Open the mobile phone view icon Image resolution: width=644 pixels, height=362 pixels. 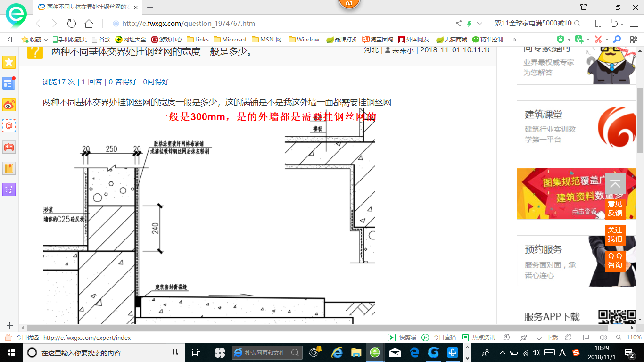point(598,24)
